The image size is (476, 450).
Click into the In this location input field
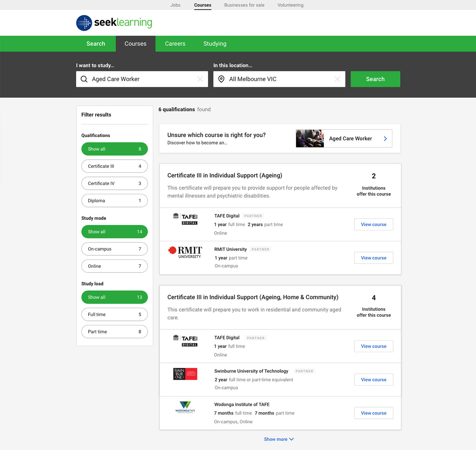click(279, 79)
